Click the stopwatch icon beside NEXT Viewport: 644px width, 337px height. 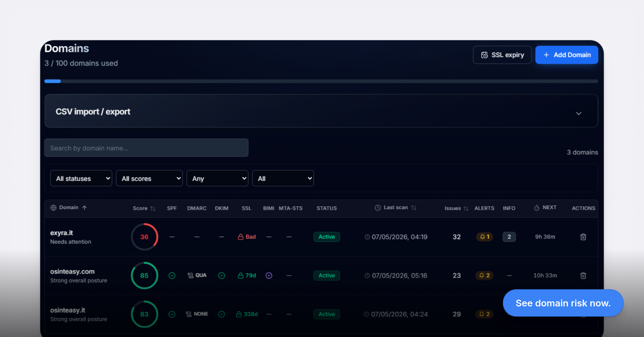(537, 208)
